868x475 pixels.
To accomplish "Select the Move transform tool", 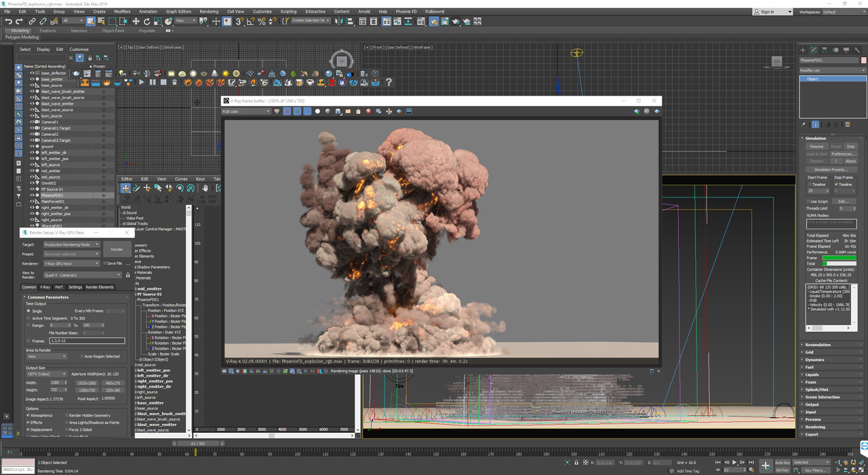I will click(136, 21).
